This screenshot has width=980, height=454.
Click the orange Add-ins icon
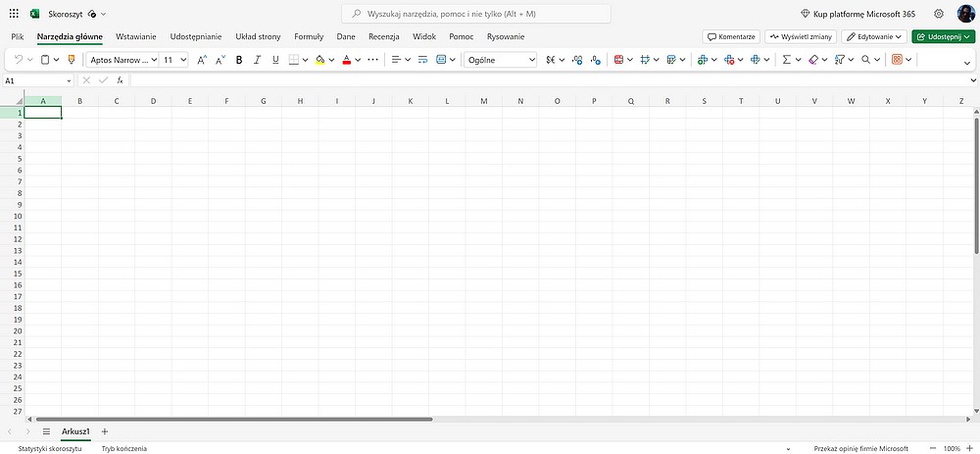[x=897, y=60]
